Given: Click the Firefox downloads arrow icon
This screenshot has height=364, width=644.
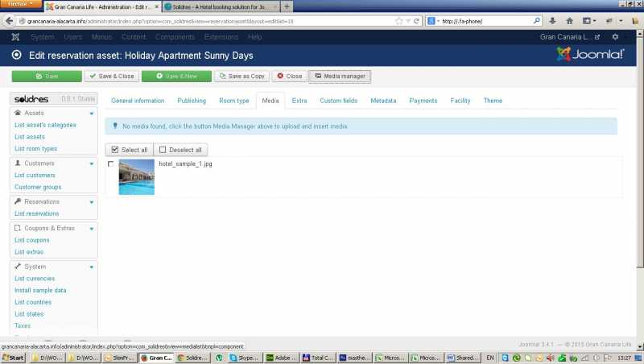Looking at the screenshot, I should (553, 21).
